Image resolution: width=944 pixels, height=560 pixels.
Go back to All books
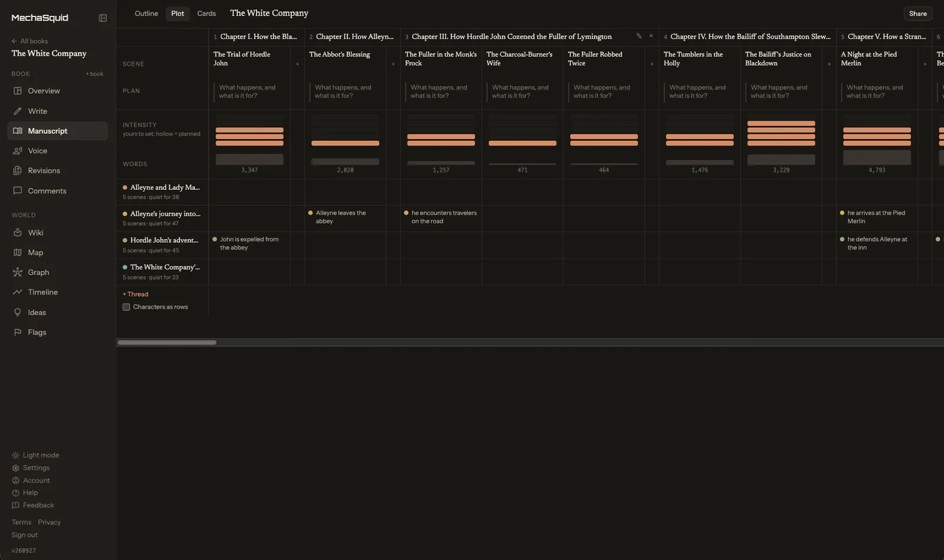click(x=29, y=41)
